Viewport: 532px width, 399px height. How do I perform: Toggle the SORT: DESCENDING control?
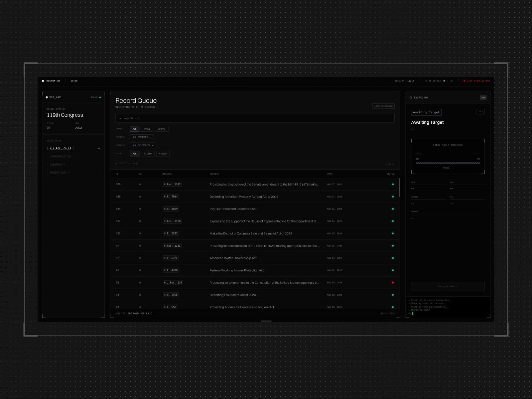(x=383, y=106)
